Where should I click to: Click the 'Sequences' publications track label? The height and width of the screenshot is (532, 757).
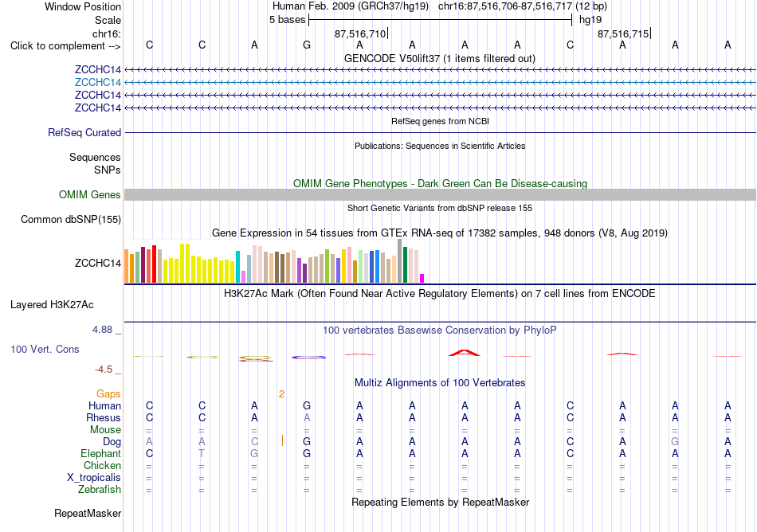click(x=95, y=157)
